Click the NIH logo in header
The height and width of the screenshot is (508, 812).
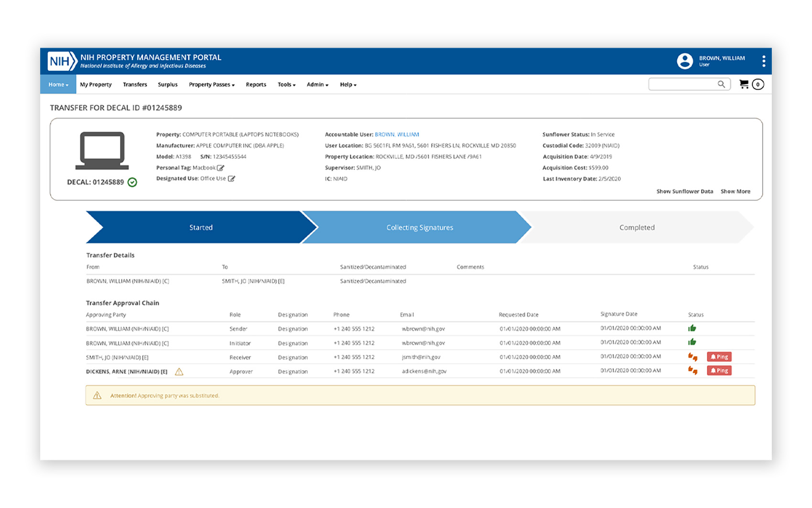pos(62,61)
